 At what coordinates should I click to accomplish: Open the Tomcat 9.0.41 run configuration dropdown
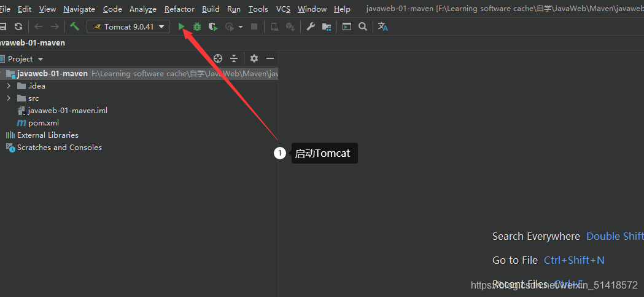click(128, 26)
